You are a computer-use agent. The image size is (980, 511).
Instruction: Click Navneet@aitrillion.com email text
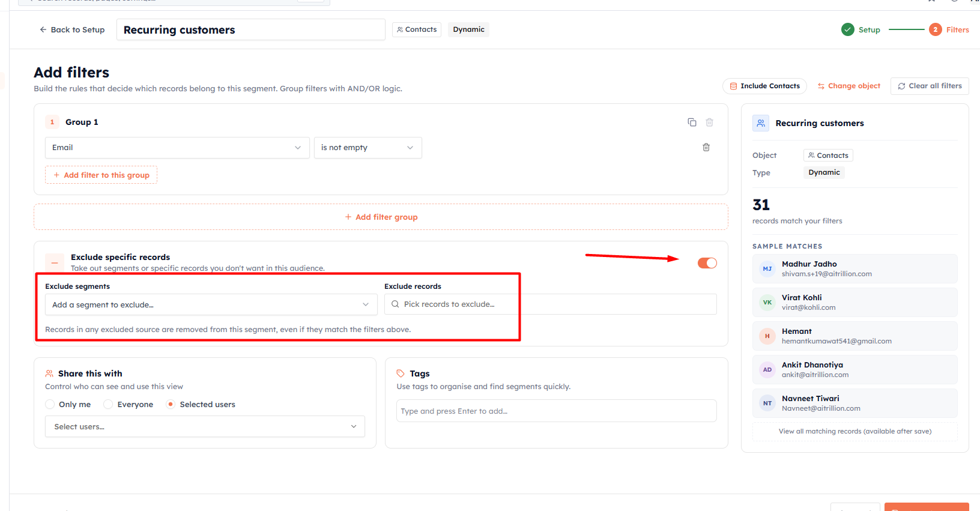(821, 408)
